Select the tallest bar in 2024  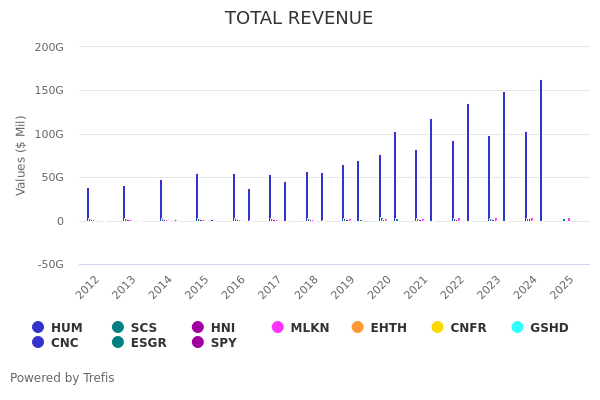(541, 150)
